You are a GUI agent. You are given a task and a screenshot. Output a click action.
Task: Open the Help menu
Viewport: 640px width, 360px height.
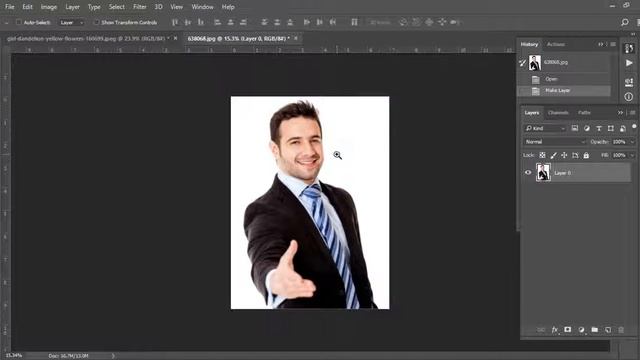coord(228,7)
